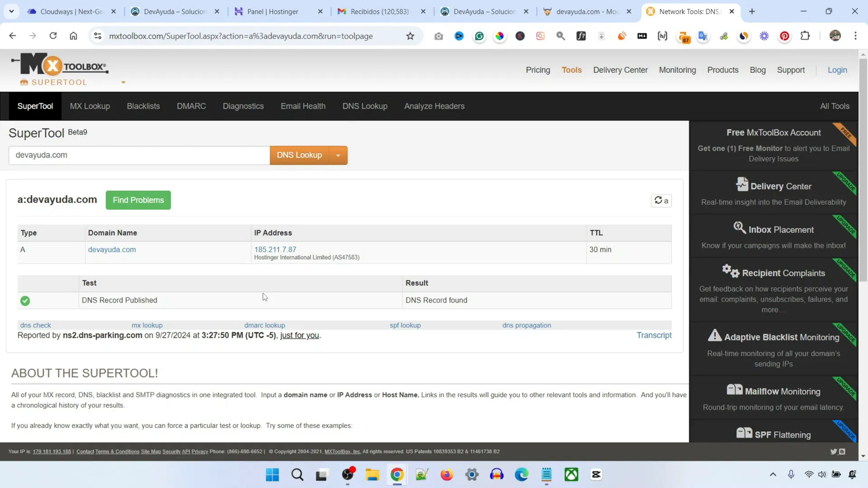This screenshot has width=868, height=488.
Task: Click the Find Problems button
Action: (x=138, y=200)
